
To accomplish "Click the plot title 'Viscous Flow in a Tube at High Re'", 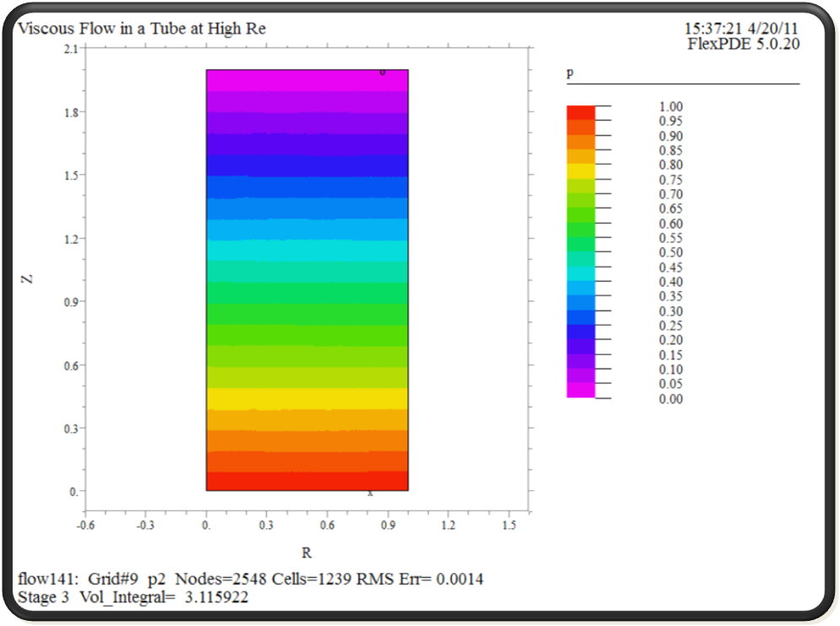I will (x=142, y=29).
